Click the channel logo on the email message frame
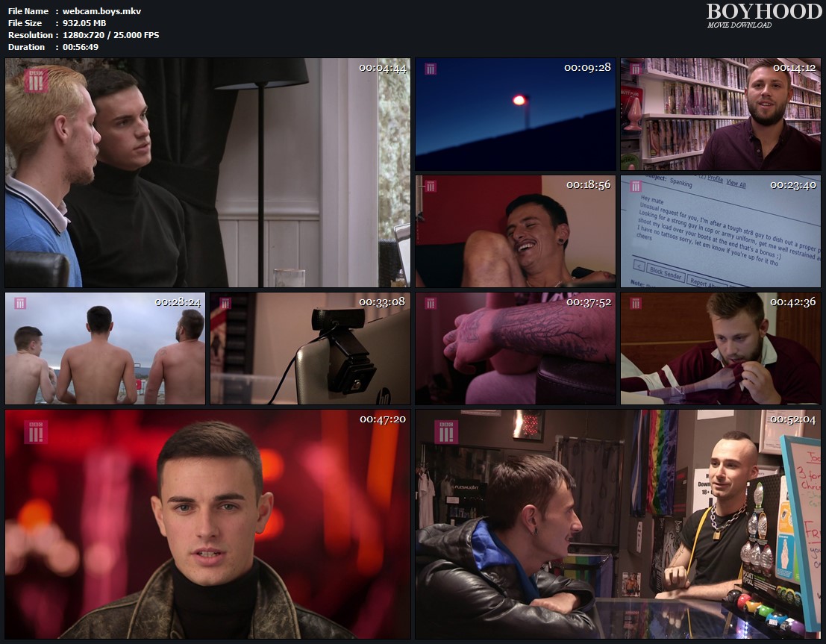This screenshot has height=644, width=826. tap(636, 186)
